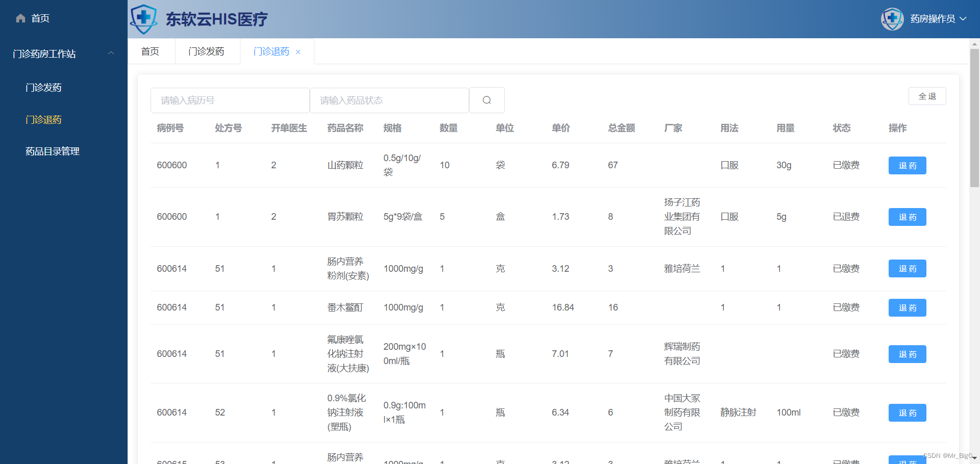This screenshot has height=464, width=980.
Task: Click the 辉瑞制药有限公司 manufacturer cell
Action: pyautogui.click(x=682, y=354)
